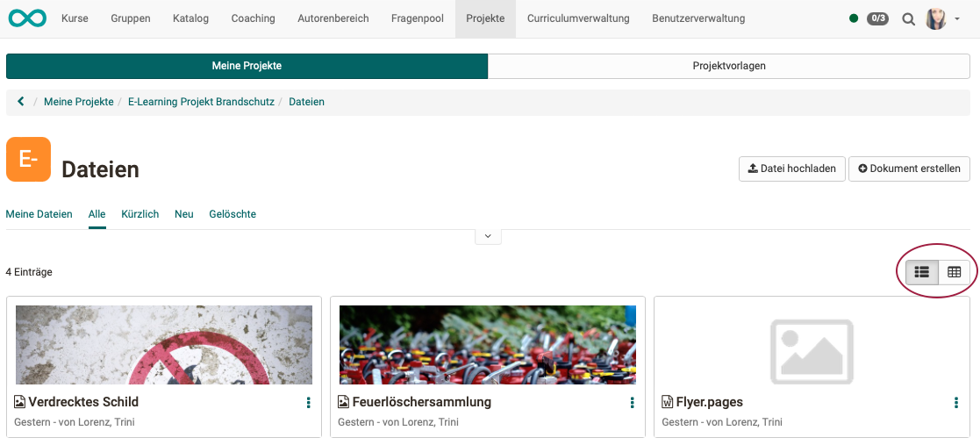Image resolution: width=980 pixels, height=445 pixels.
Task: Open E-Learning Projekt Brandschutz breadcrumb
Action: pos(201,101)
